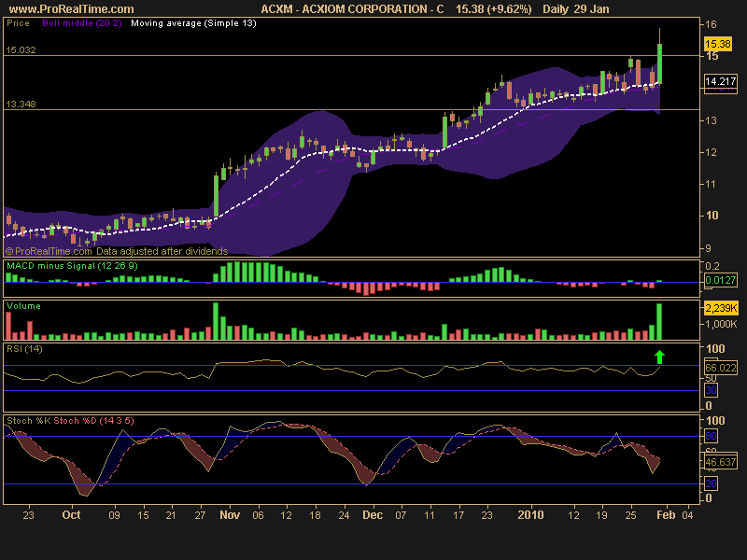Click the ProRealTime.com data adjusted copyright text
747x560 pixels.
(116, 251)
